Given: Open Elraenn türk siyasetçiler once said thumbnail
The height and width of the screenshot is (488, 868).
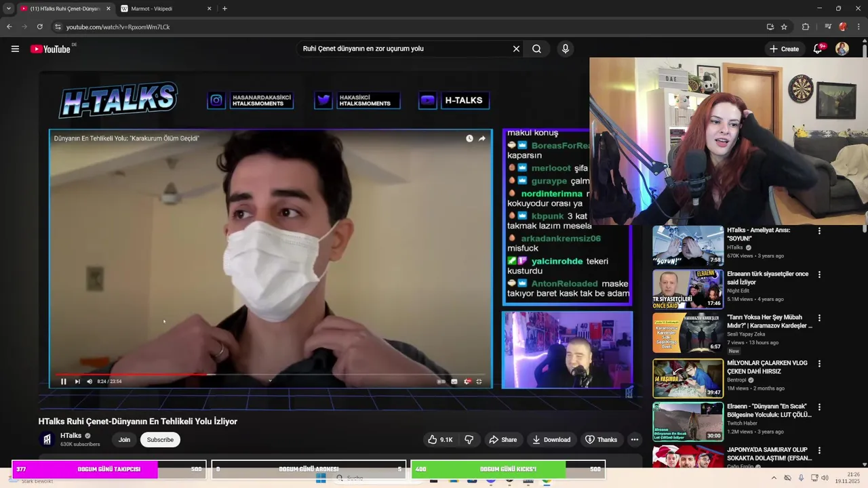Looking at the screenshot, I should click(688, 289).
